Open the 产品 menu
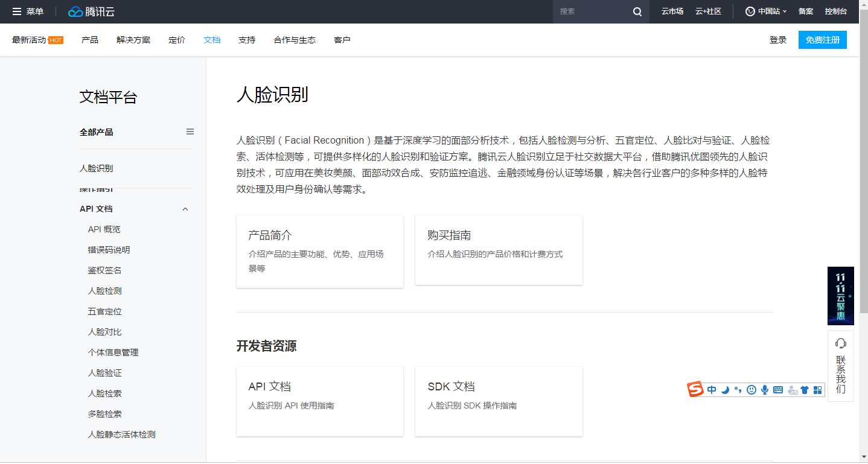 click(90, 40)
